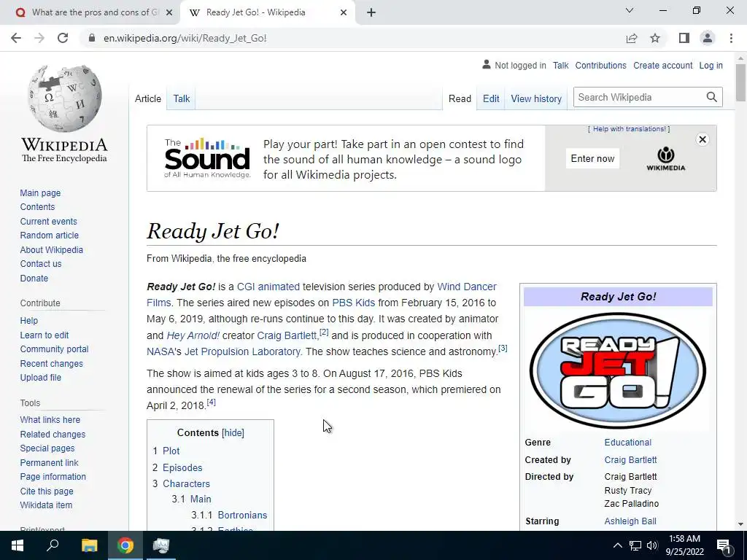Open Windows taskbar search
The height and width of the screenshot is (560, 747).
coord(53,545)
